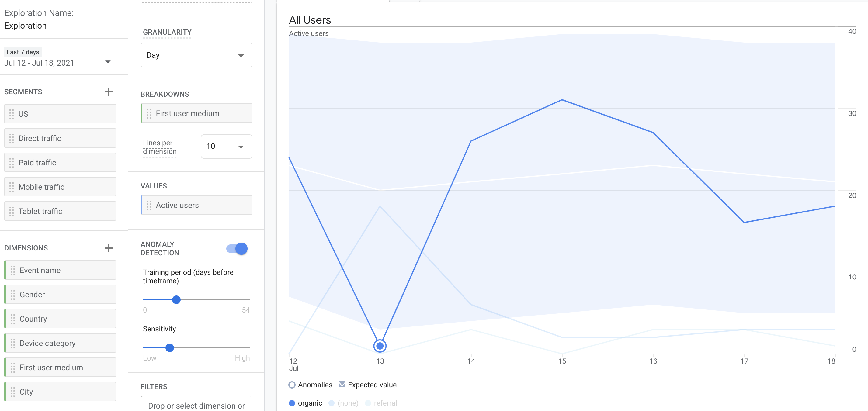Grab the drag handle on the US segment
This screenshot has height=411, width=868.
pyautogui.click(x=12, y=113)
